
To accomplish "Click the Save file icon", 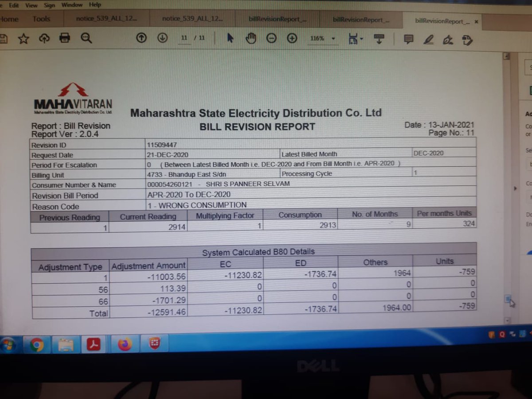I will (x=3, y=39).
